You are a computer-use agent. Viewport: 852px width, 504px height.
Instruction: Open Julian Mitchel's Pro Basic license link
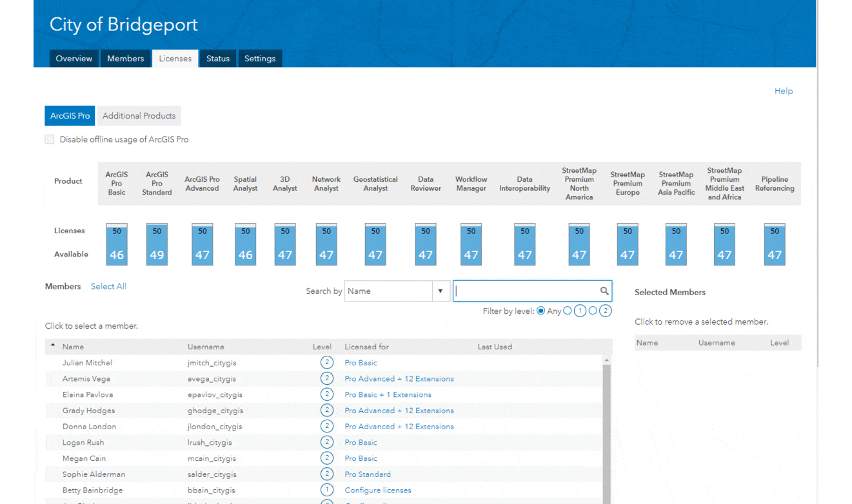pos(361,363)
